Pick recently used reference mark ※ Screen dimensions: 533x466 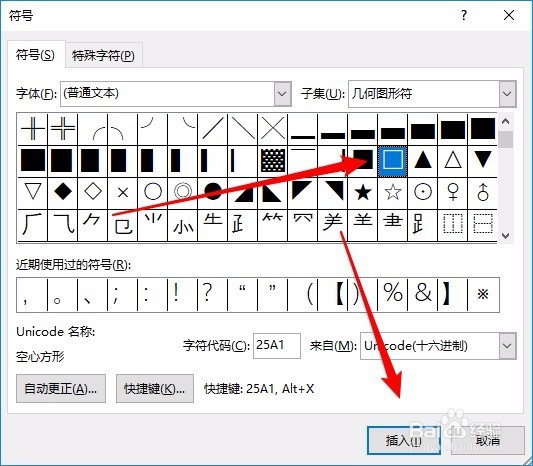[483, 294]
